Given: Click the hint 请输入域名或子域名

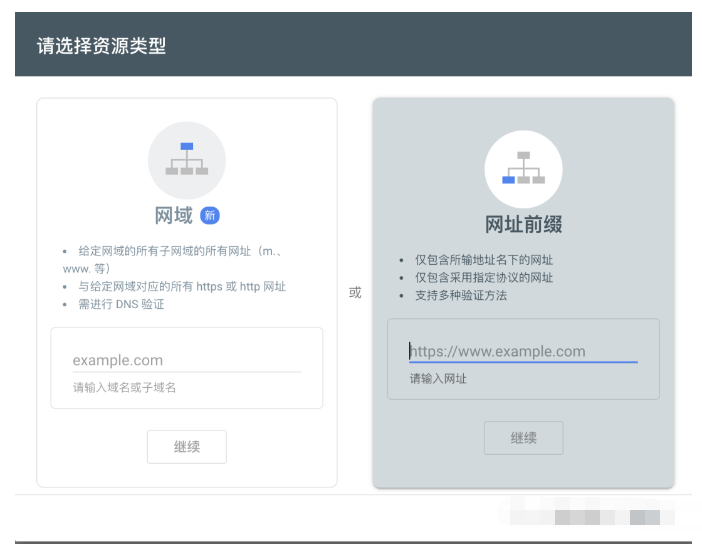Looking at the screenshot, I should tap(124, 387).
